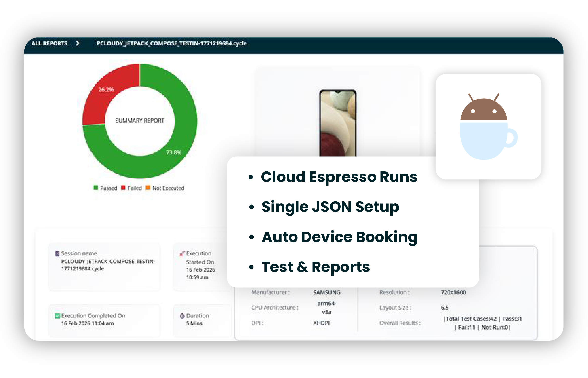Viewport: 588px width, 378px height.
Task: Click the Duration stopwatch icon
Action: tap(182, 316)
